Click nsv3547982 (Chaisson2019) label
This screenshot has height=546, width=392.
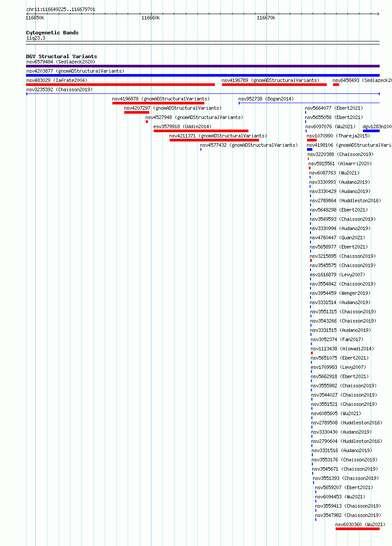348,515
